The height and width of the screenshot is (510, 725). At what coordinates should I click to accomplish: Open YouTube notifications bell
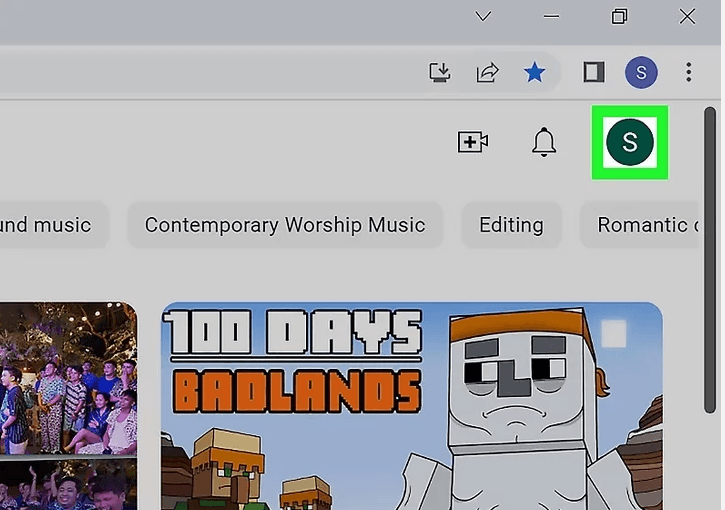pyautogui.click(x=544, y=141)
